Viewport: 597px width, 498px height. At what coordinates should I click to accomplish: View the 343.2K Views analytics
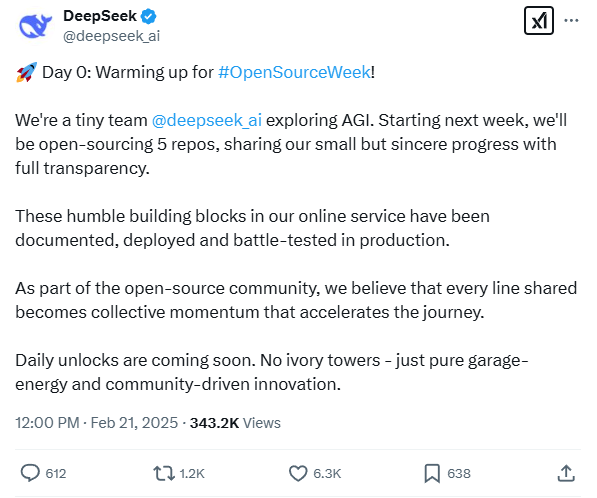235,423
